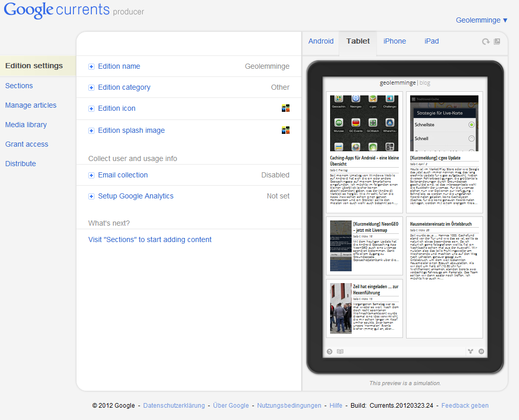Switch to the iPad preview tab
Image resolution: width=519 pixels, height=420 pixels.
(x=432, y=41)
